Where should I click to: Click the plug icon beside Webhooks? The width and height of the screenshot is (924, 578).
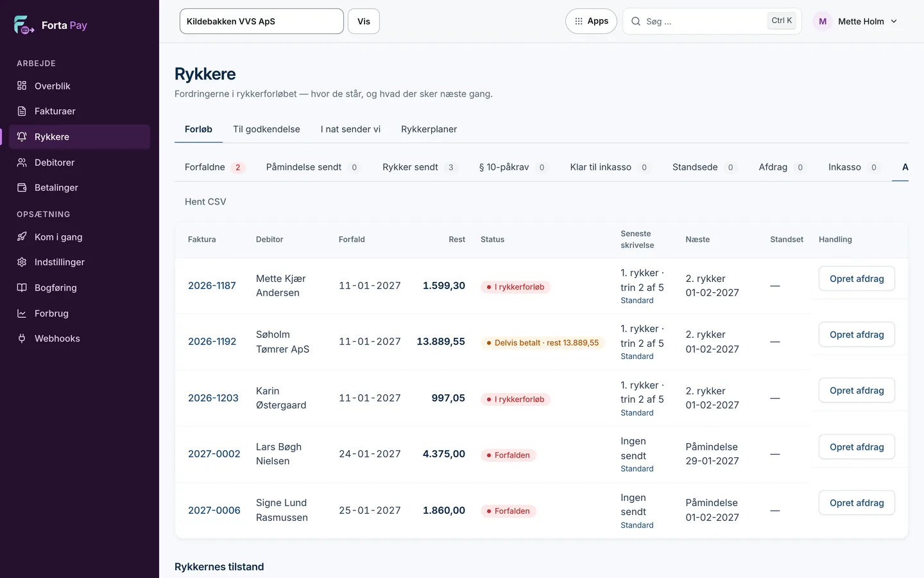[x=22, y=338]
